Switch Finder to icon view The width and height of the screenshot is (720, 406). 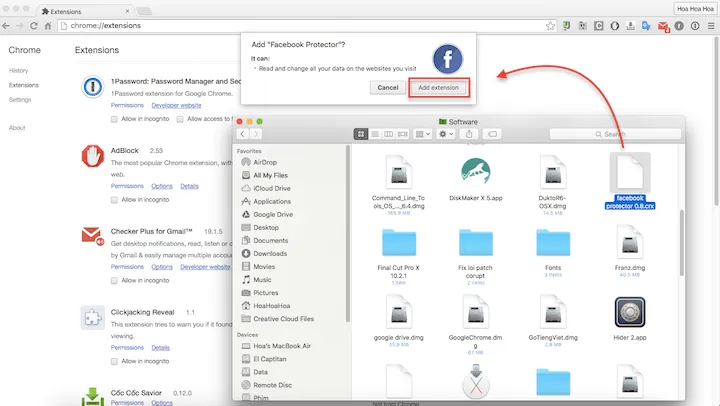tap(361, 133)
